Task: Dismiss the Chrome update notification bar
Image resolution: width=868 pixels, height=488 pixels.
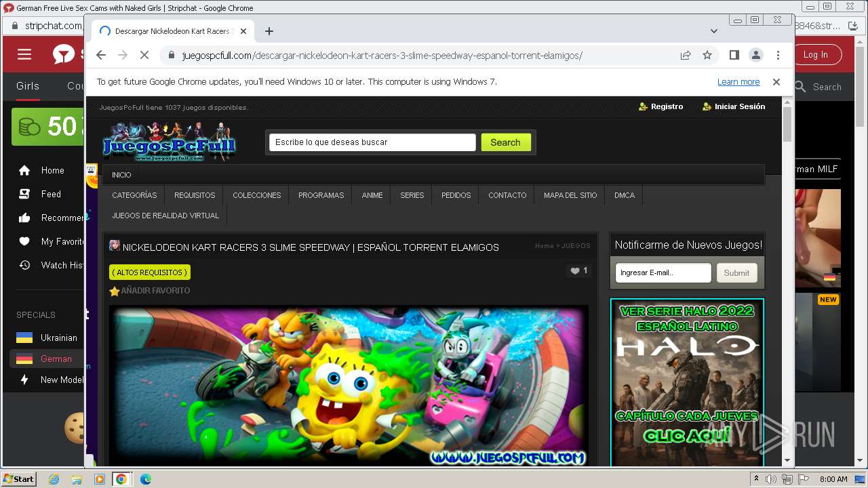Action: [776, 82]
